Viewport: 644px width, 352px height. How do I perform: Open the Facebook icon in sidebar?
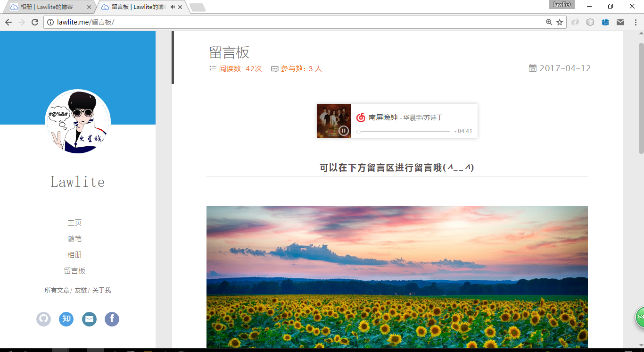pos(112,319)
